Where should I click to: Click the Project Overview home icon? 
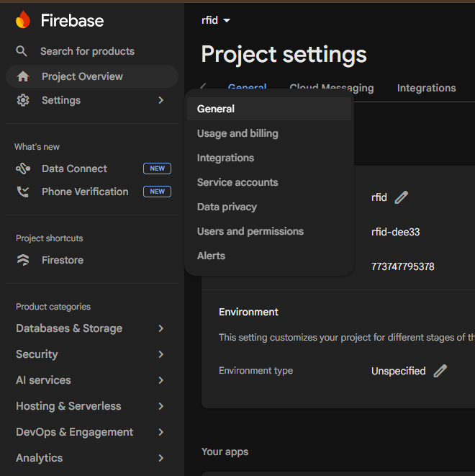point(23,76)
